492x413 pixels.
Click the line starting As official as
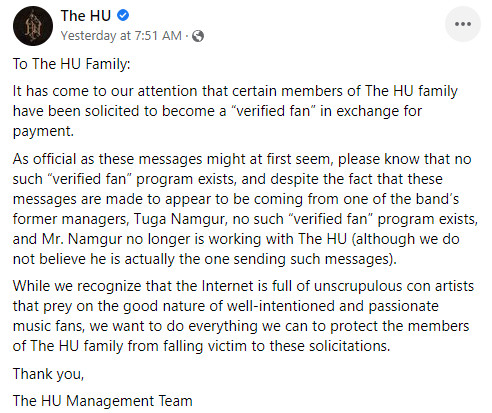pos(242,159)
